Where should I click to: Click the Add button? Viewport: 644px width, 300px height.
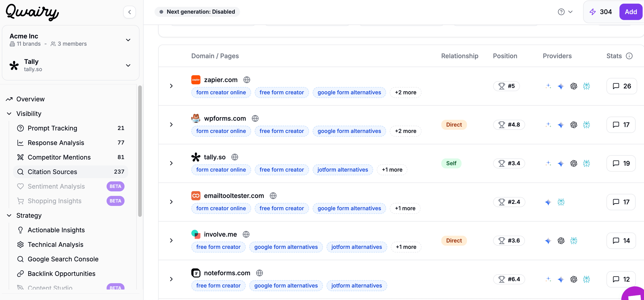pos(631,12)
